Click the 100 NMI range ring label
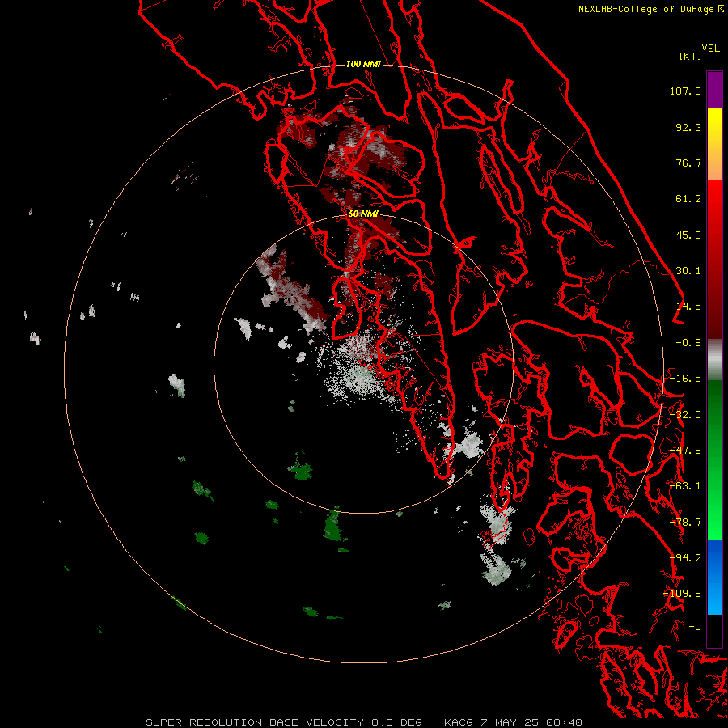 (363, 64)
